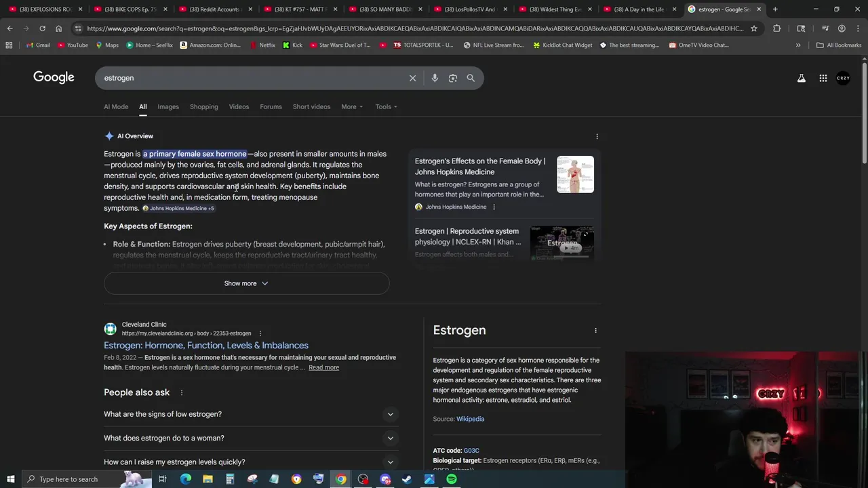
Task: Switch to Forums results tab
Action: click(271, 106)
